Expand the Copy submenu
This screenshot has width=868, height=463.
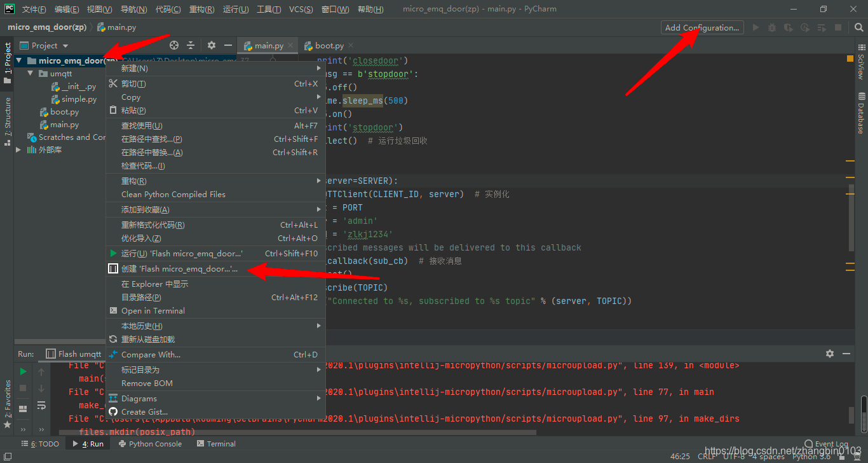tap(215, 97)
